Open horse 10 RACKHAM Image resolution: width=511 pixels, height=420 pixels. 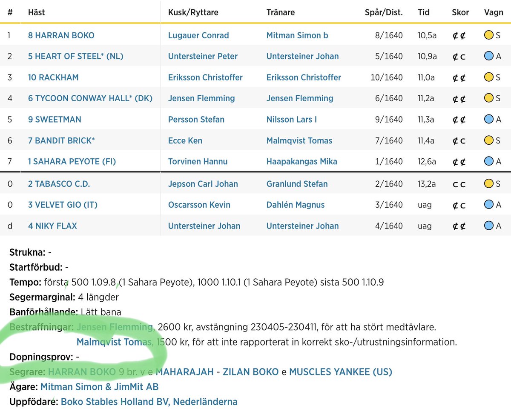pos(53,77)
